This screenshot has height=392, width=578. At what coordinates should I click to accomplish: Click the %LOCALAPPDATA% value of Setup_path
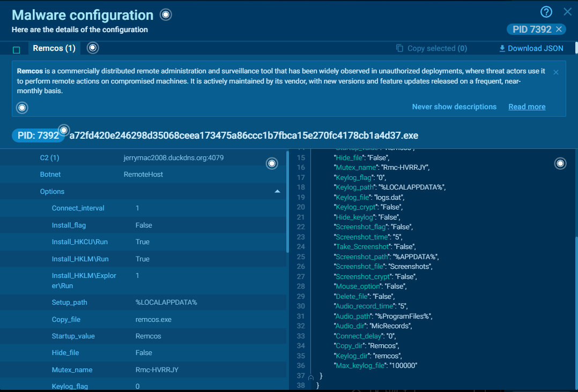(166, 302)
